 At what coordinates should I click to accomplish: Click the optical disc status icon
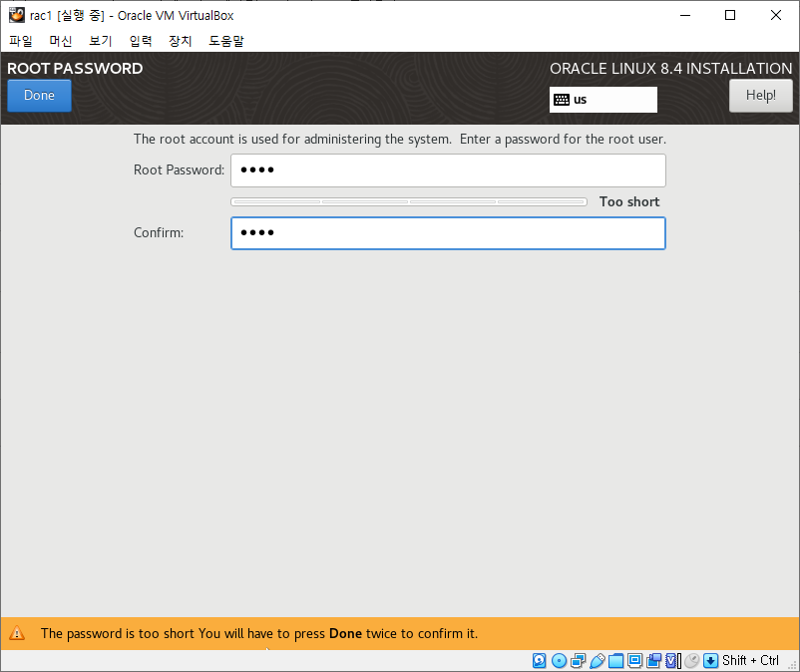coord(560,661)
